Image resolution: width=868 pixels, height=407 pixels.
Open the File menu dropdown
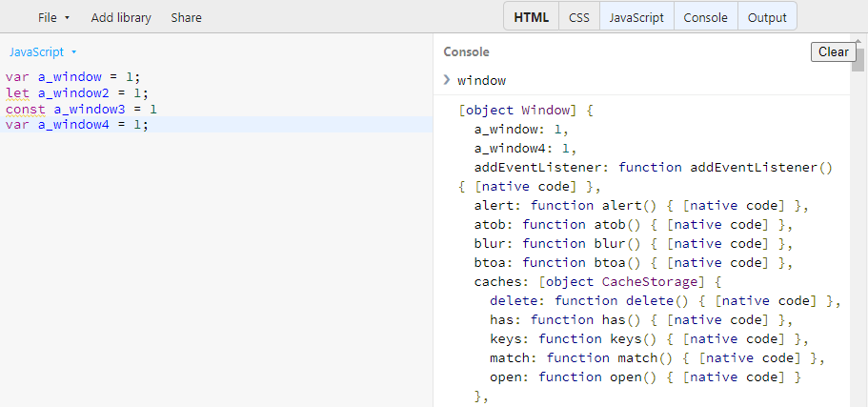53,18
